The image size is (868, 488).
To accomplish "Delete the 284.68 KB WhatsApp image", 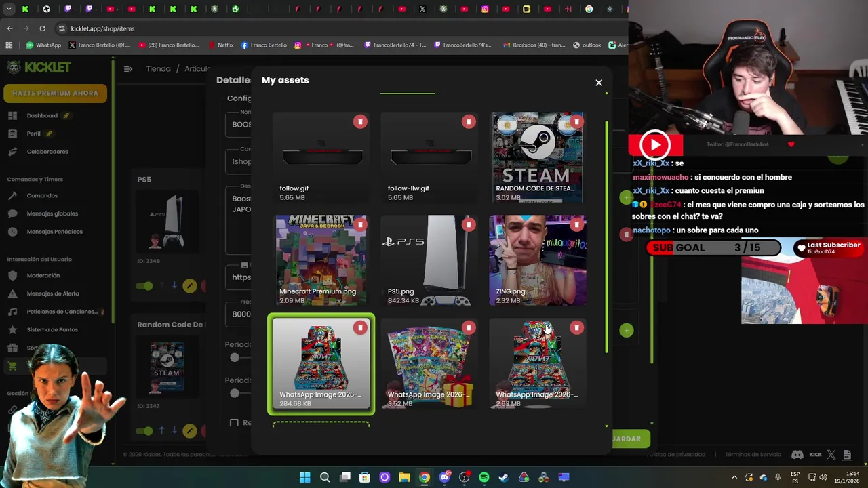I will pyautogui.click(x=360, y=327).
